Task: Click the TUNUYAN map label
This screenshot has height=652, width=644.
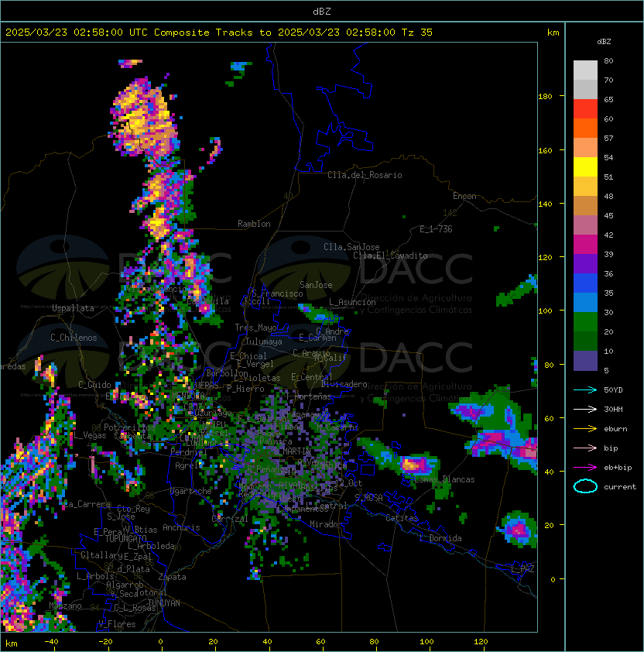Action: click(164, 603)
